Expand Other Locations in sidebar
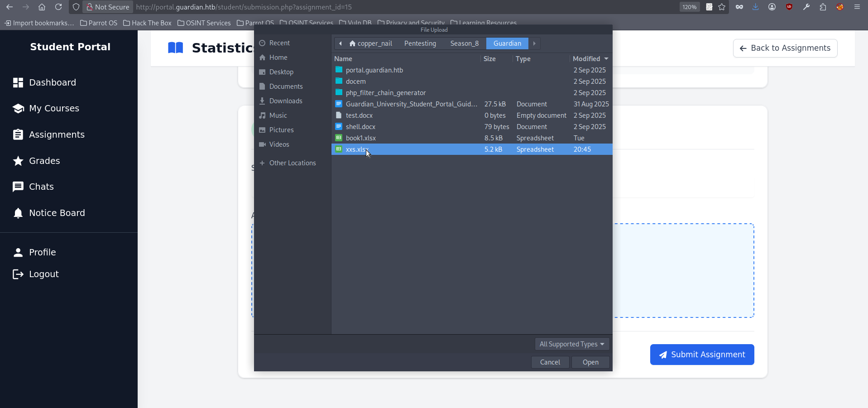 (292, 163)
